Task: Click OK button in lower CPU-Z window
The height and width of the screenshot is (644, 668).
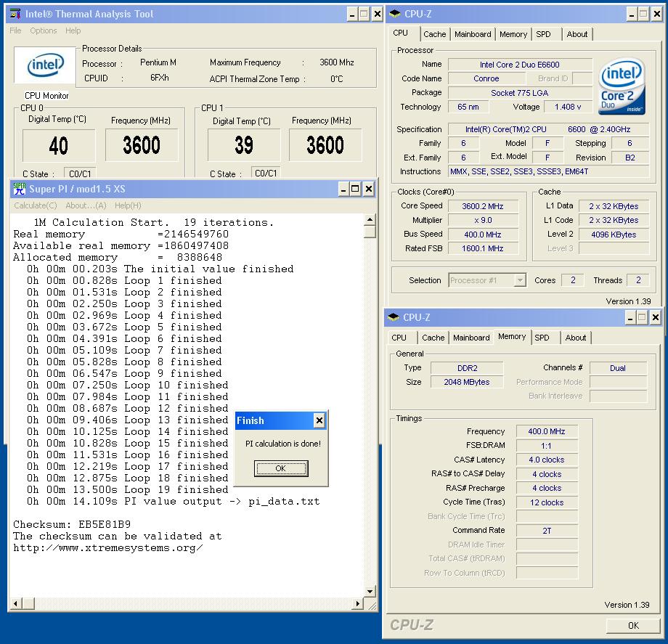Action: pos(633,625)
